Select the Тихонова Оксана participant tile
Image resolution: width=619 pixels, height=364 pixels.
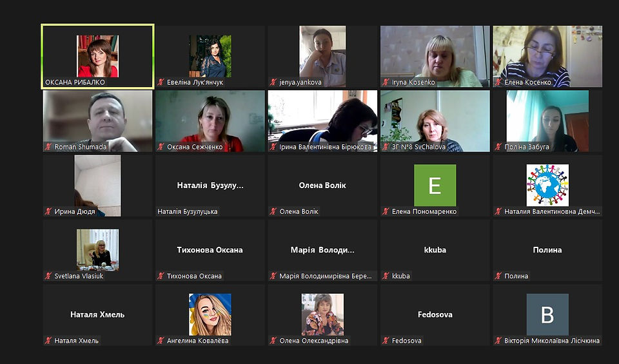click(x=210, y=250)
